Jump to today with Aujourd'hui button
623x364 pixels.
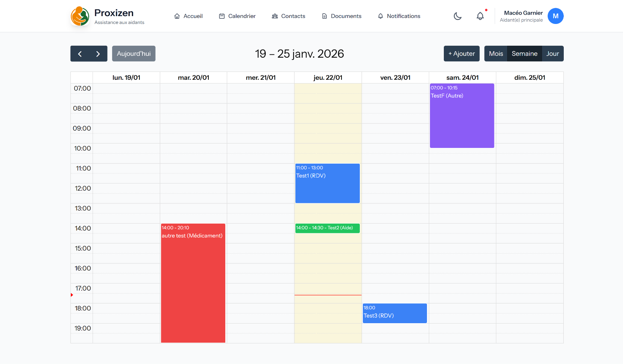click(x=134, y=54)
